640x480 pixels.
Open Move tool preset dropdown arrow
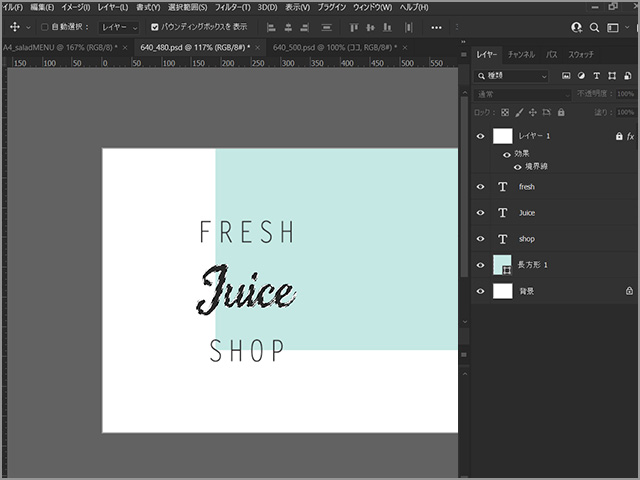click(x=28, y=27)
